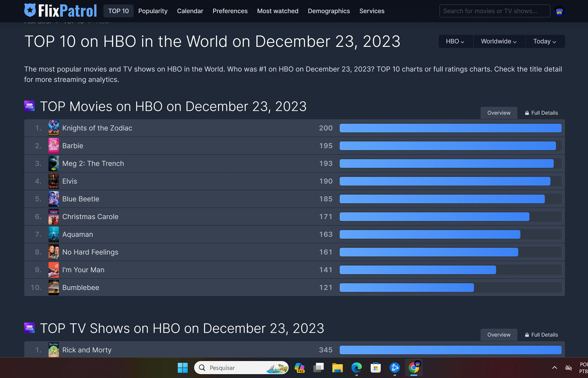The width and height of the screenshot is (588, 378).
Task: Open the Christmas Carole poster thumbnail
Action: pos(54,217)
